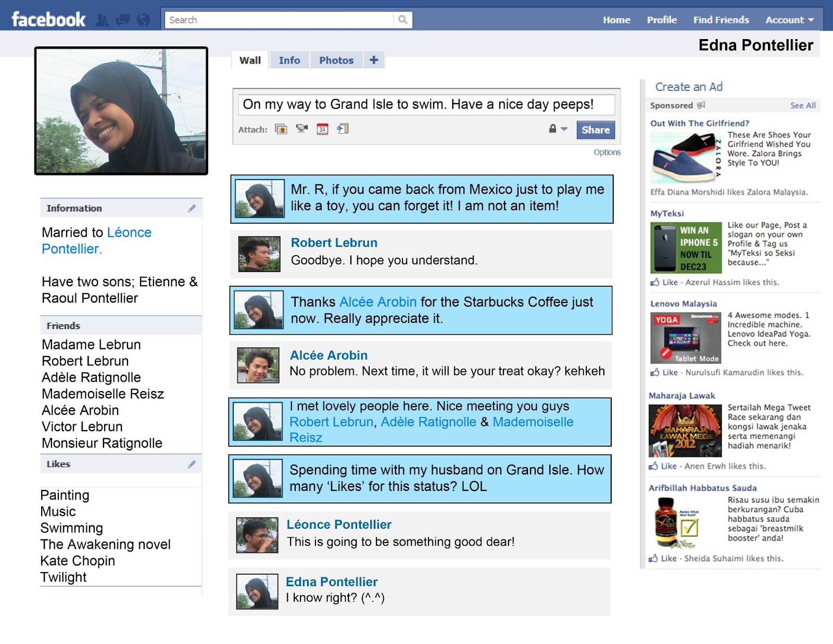Click the search input field
Screen dimensions: 833x644
[x=280, y=20]
